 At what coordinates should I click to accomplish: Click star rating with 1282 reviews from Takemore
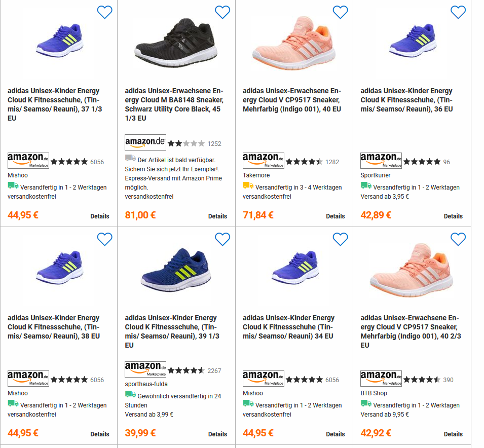(x=304, y=162)
